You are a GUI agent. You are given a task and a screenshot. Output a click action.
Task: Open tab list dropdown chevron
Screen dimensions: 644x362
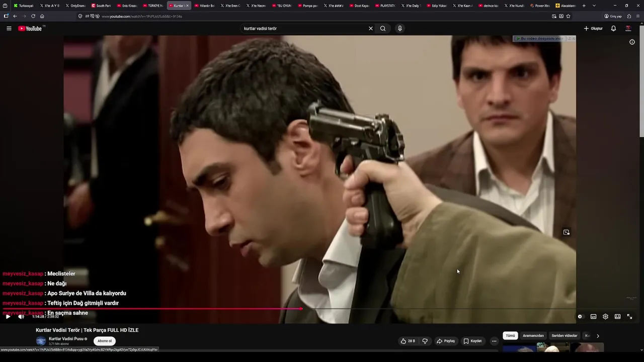point(594,6)
